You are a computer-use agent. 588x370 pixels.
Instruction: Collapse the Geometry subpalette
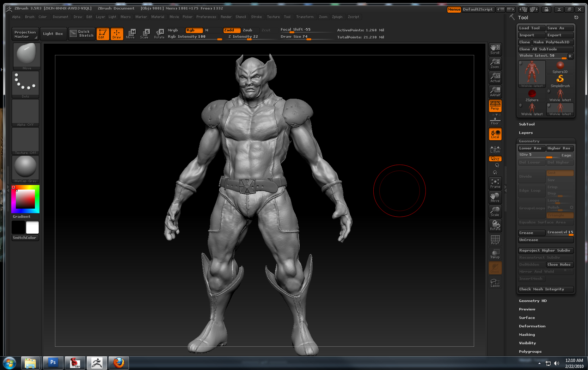tap(529, 141)
